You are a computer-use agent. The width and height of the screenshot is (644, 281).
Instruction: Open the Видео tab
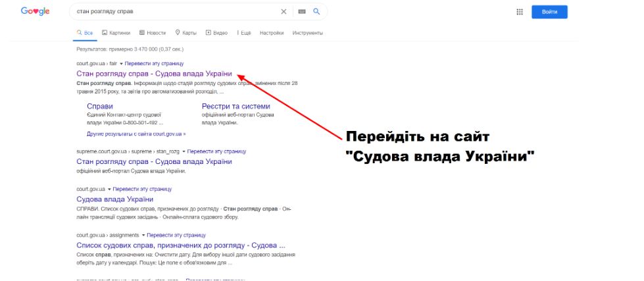pos(216,32)
